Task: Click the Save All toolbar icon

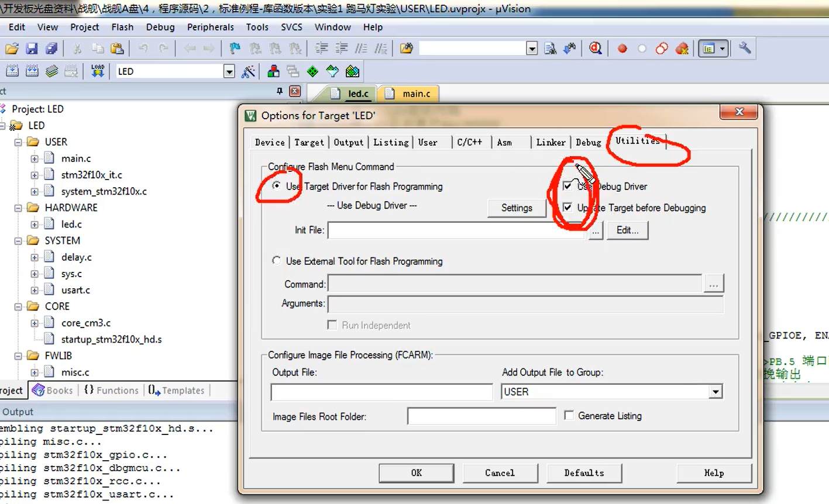Action: (51, 49)
